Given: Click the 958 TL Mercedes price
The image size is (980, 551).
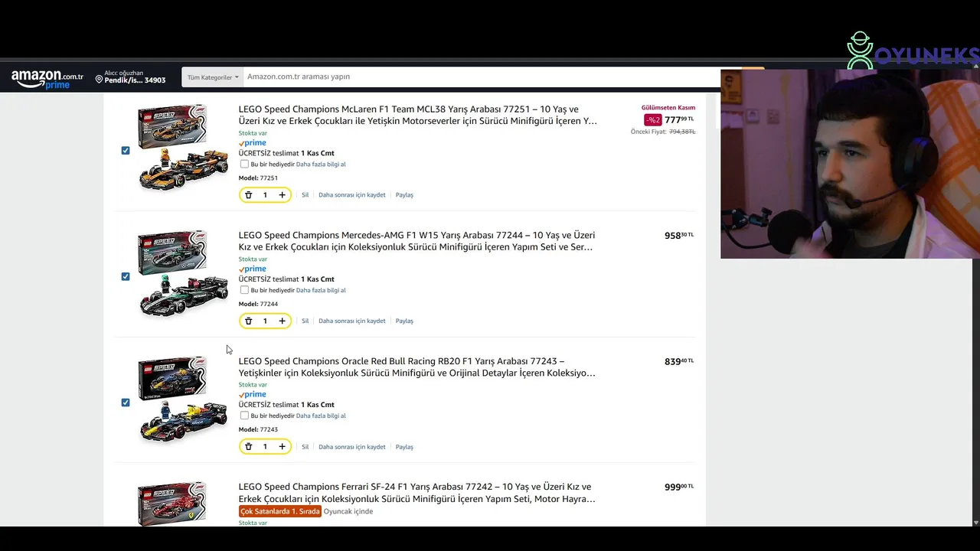Looking at the screenshot, I should tap(679, 236).
